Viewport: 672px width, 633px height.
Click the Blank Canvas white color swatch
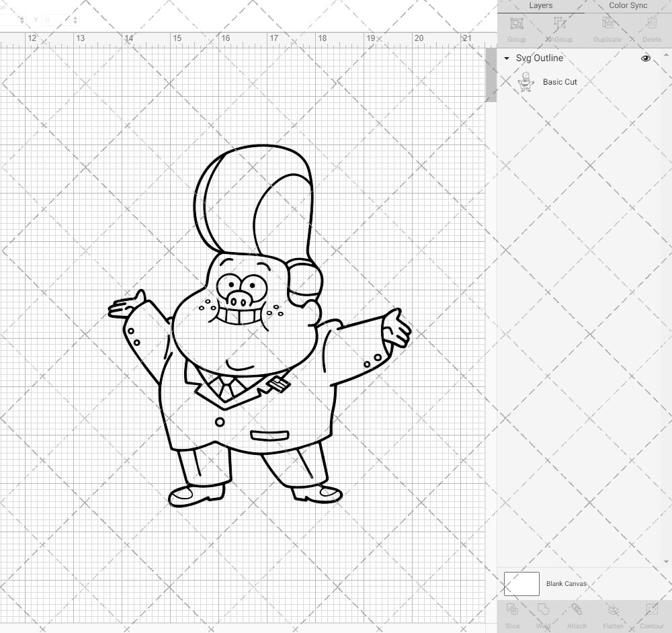click(x=521, y=584)
